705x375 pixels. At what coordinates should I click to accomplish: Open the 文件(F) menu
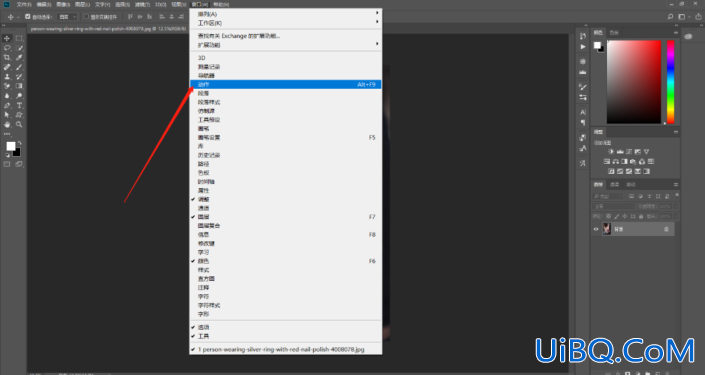pyautogui.click(x=24, y=4)
